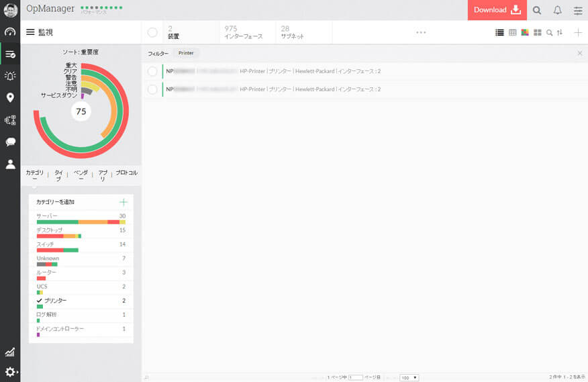Click the サーバー category status color bar
This screenshot has width=588, height=382.
81,222
